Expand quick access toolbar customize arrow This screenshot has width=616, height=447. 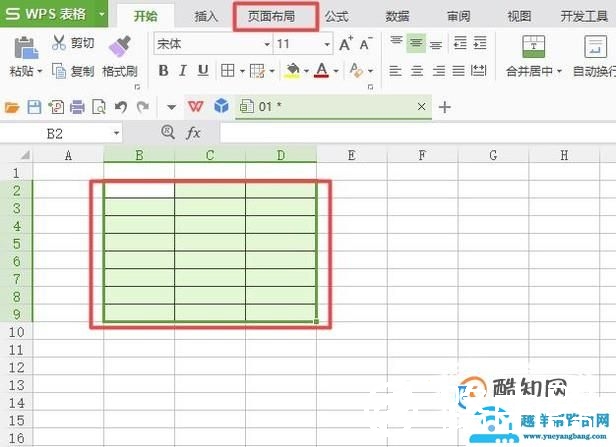coord(171,107)
